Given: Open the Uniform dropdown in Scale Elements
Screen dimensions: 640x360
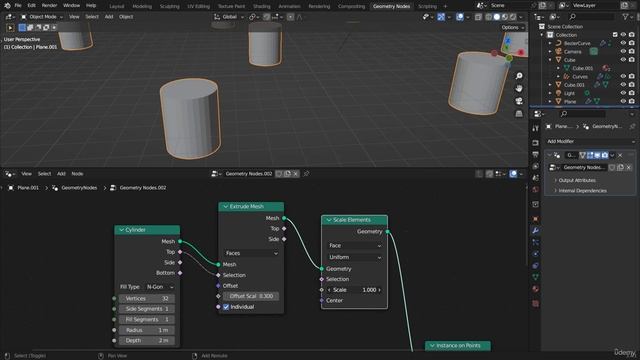Looking at the screenshot, I should pos(354,257).
